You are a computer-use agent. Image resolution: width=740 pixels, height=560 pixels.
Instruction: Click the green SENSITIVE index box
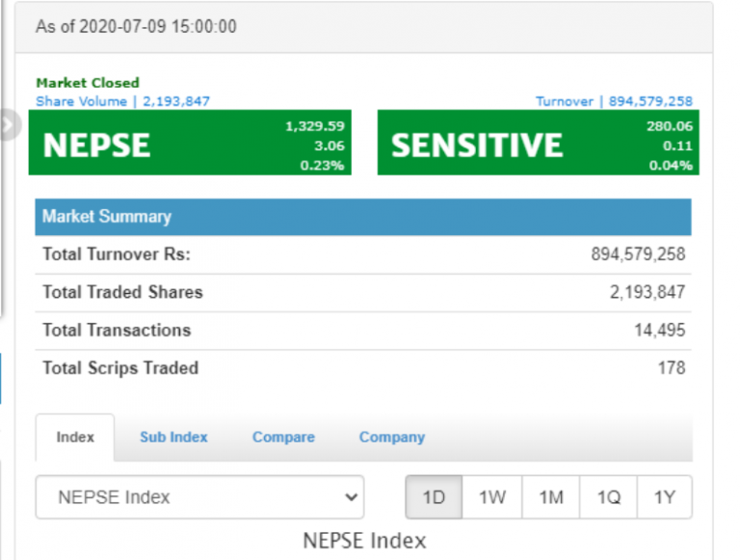click(539, 143)
